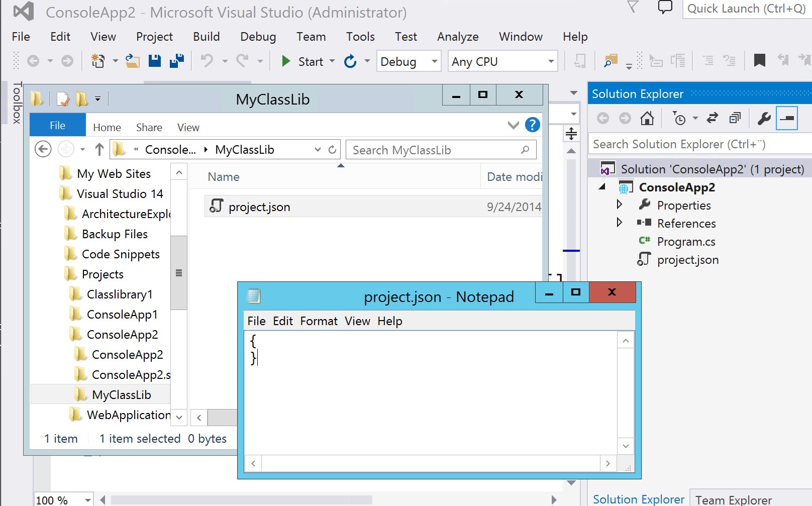
Task: Click Notepad horizontal scrollbar right arrow
Action: pyautogui.click(x=608, y=463)
